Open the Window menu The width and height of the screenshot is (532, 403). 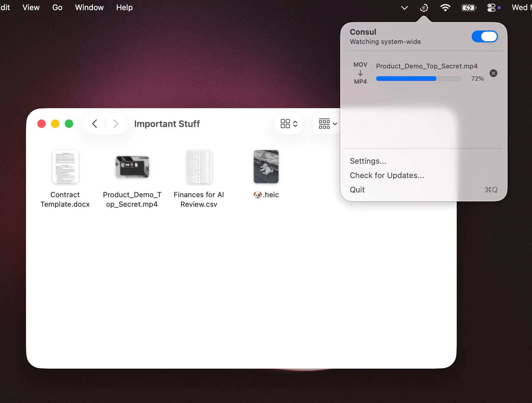pos(89,7)
